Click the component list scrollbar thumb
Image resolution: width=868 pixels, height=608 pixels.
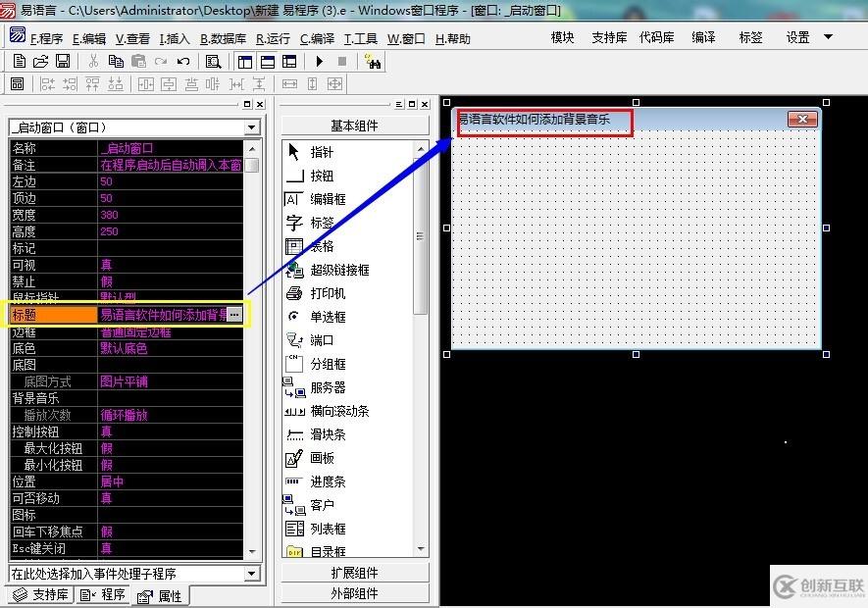(x=420, y=235)
